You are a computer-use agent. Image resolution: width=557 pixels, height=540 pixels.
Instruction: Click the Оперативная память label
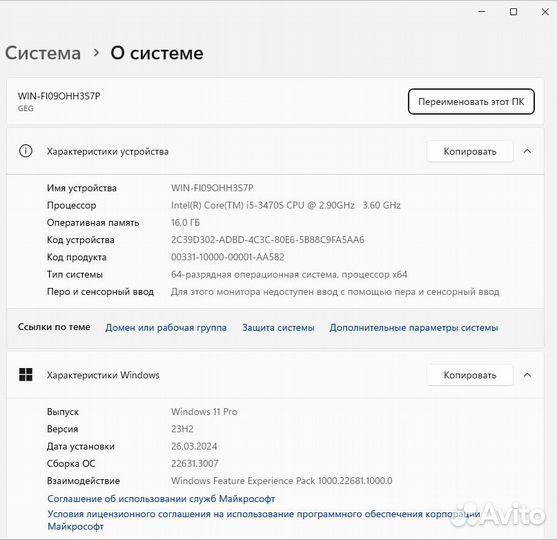[93, 223]
